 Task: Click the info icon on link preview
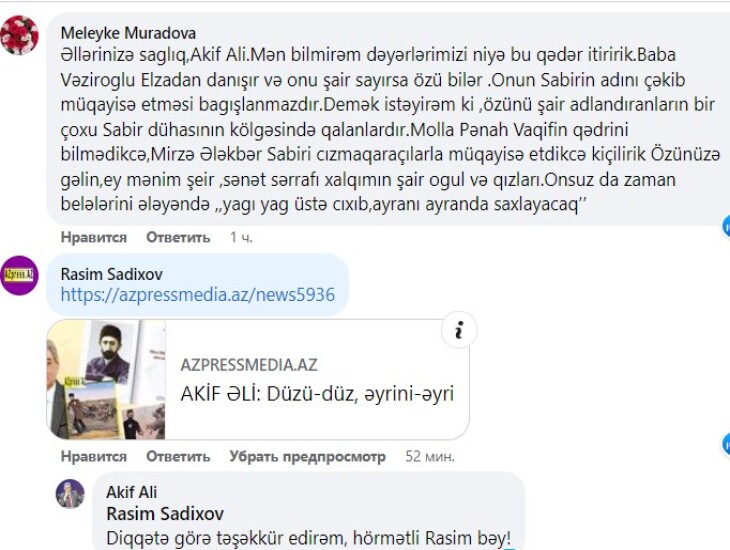click(x=459, y=330)
